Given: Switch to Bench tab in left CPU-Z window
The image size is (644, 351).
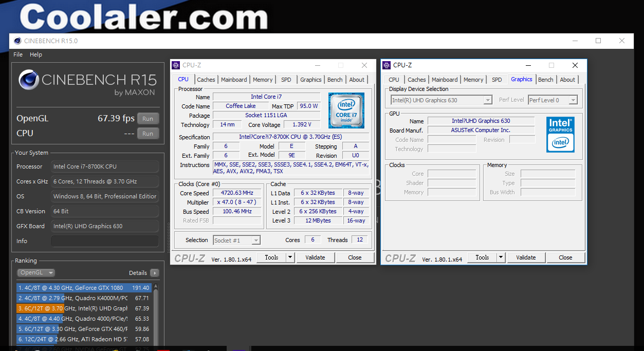Looking at the screenshot, I should 335,80.
